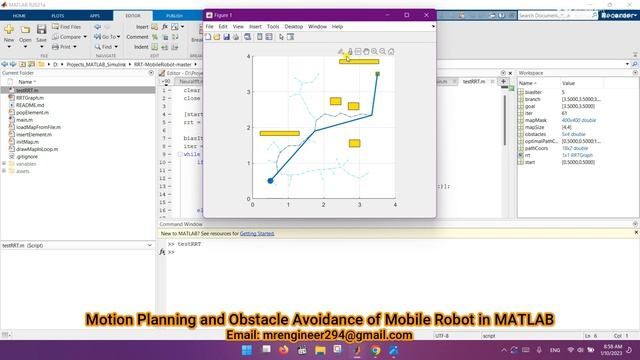Click the insert function fx icon
640x360 pixels.
(165, 27)
